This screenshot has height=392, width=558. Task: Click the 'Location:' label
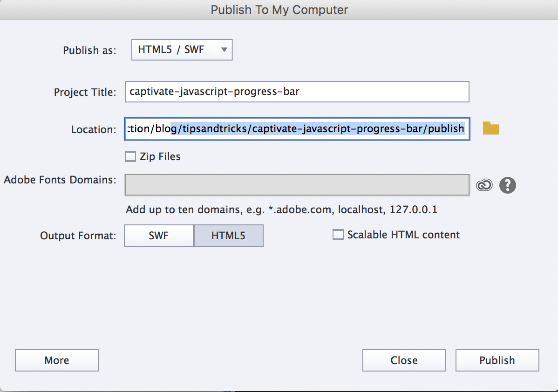click(94, 129)
